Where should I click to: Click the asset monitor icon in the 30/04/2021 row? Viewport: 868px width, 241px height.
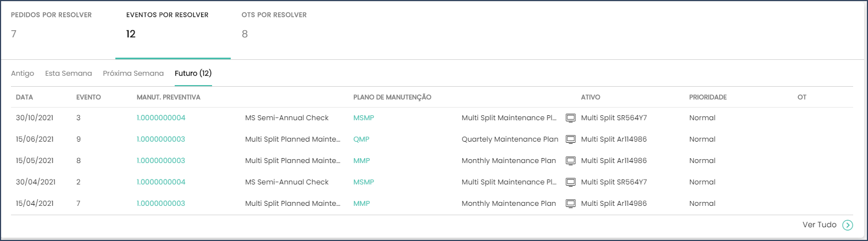[571, 182]
